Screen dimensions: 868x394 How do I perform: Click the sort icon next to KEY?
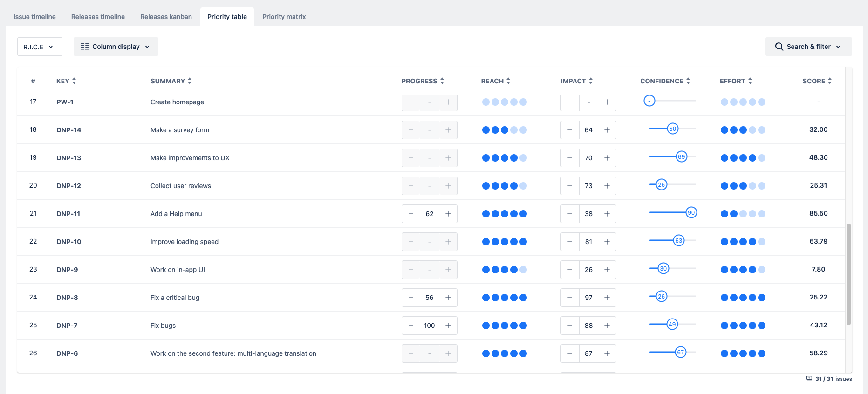(74, 81)
